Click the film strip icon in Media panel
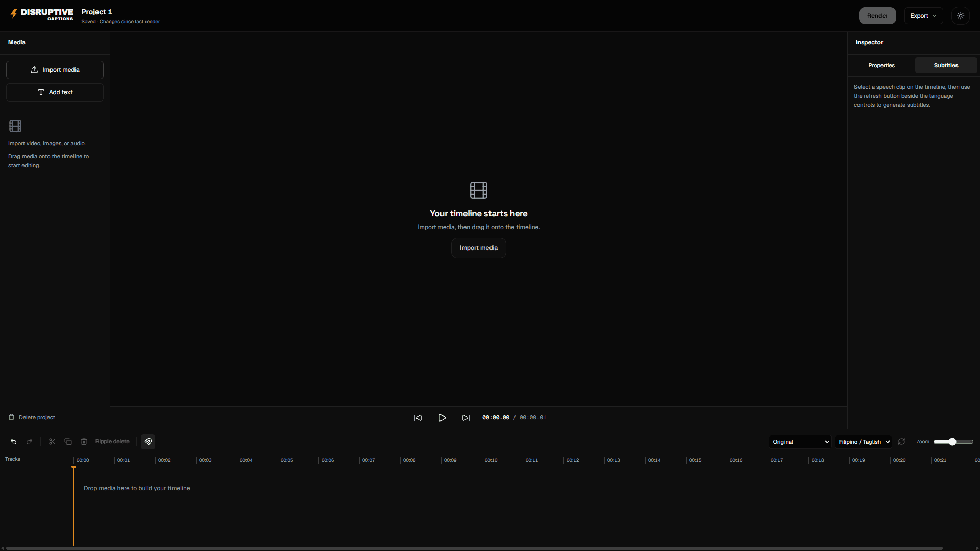The width and height of the screenshot is (980, 551). (15, 126)
